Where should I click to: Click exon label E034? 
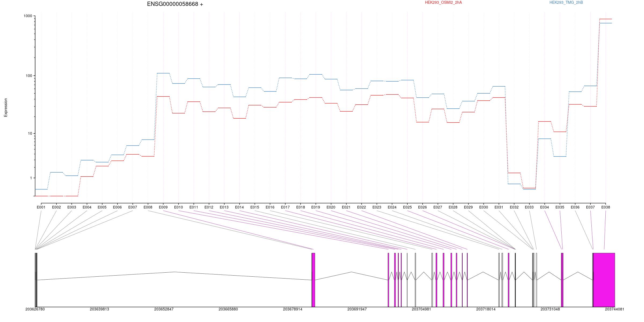pyautogui.click(x=544, y=207)
